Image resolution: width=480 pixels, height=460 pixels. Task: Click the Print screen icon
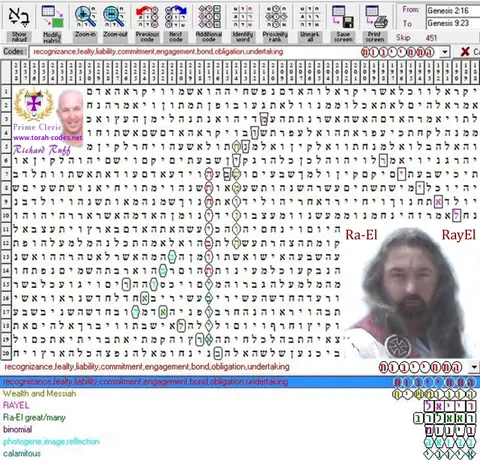pos(375,17)
